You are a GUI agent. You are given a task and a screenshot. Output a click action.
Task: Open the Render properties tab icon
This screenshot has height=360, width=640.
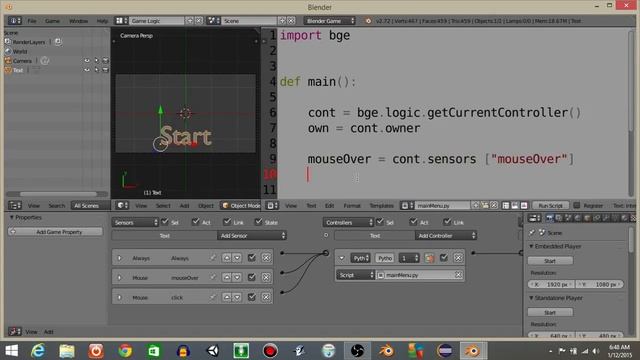tap(550, 218)
